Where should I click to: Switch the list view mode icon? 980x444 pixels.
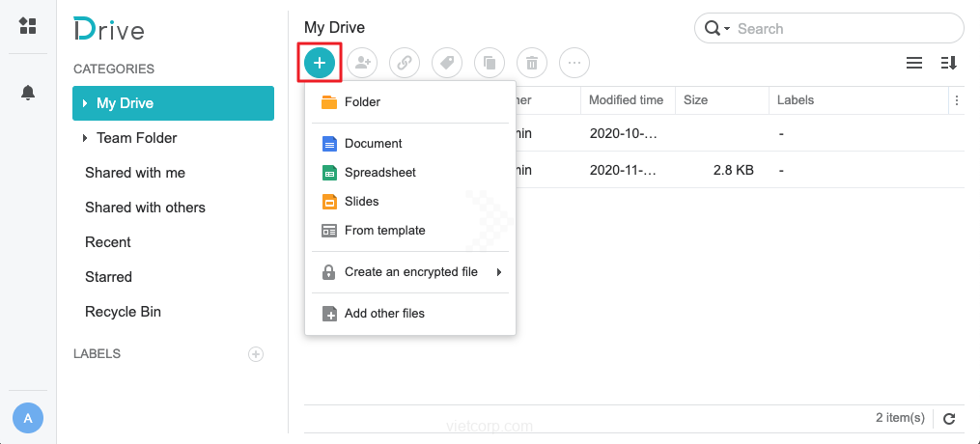pyautogui.click(x=913, y=64)
